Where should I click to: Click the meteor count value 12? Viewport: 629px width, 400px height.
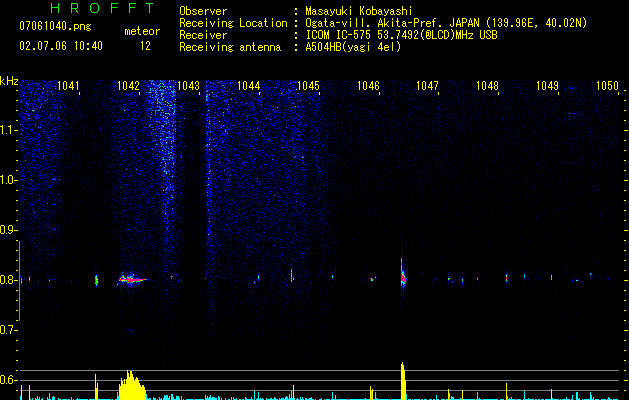pos(145,46)
